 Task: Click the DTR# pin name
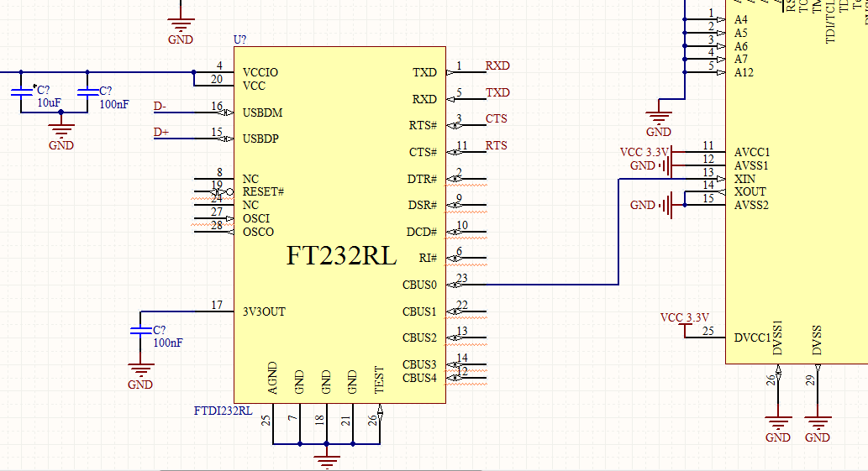pos(423,179)
